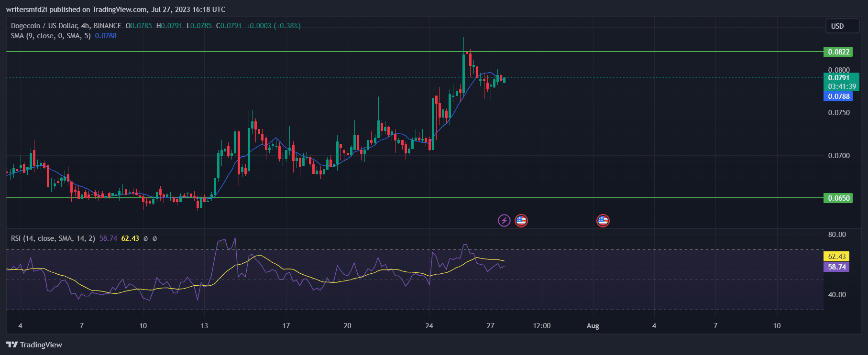
Task: Click the 0.0750 price axis label
Action: (x=839, y=113)
